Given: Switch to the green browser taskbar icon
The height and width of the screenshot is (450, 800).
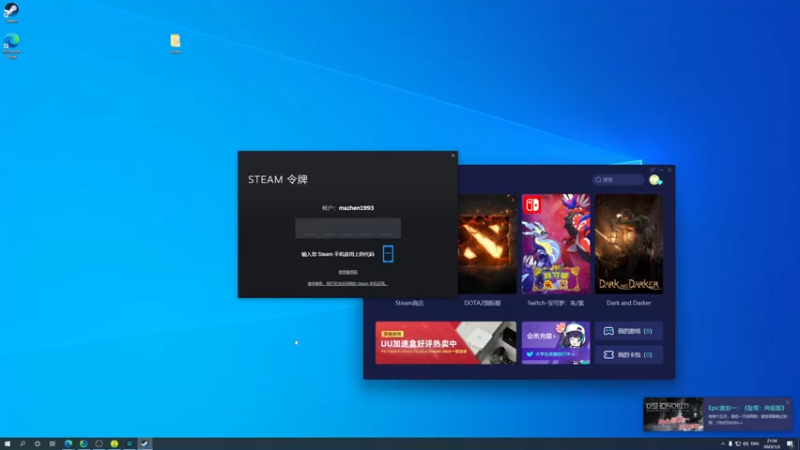Looking at the screenshot, I should click(84, 444).
